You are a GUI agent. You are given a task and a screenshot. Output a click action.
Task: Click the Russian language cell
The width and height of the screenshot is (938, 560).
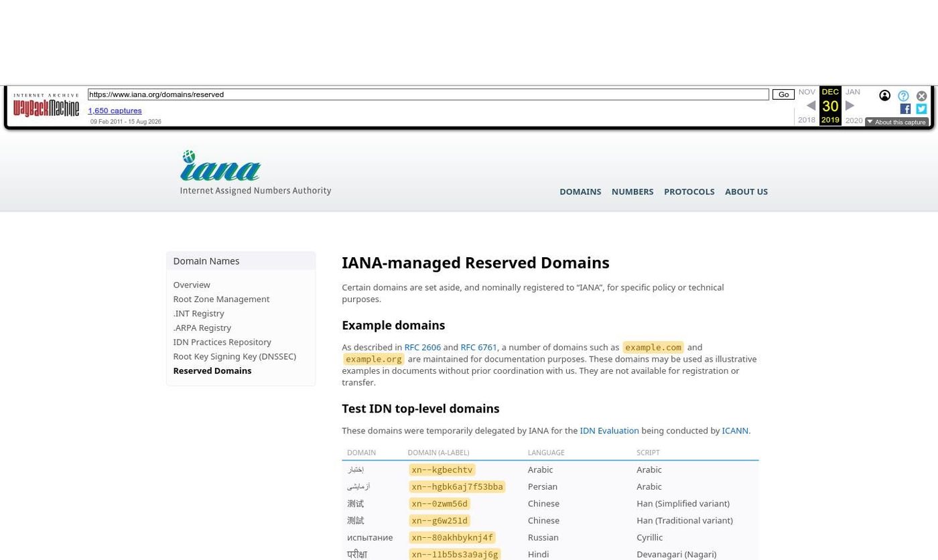click(x=543, y=537)
